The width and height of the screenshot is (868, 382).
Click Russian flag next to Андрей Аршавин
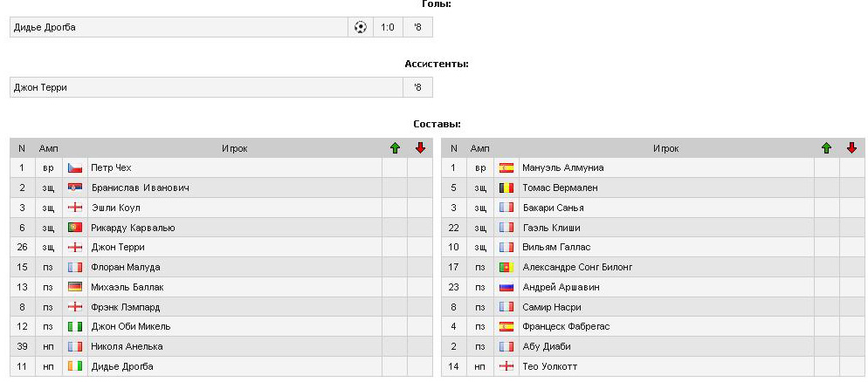click(x=506, y=287)
